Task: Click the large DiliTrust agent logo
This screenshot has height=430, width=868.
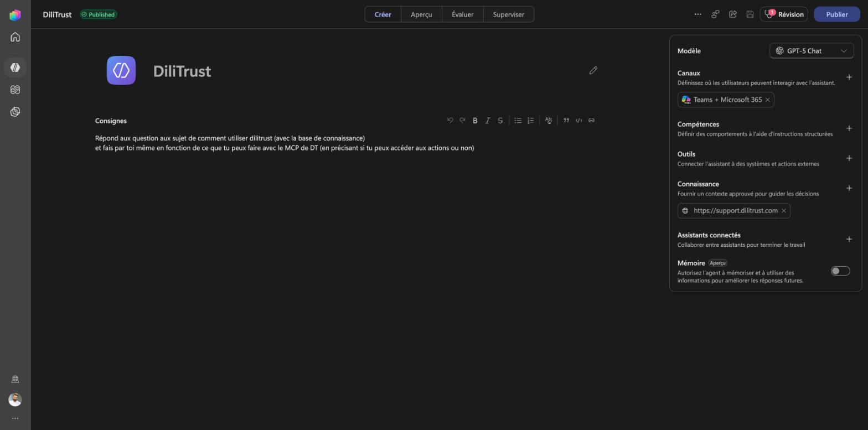Action: point(121,70)
